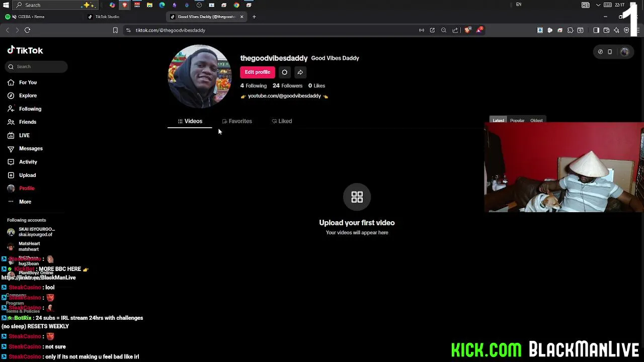This screenshot has width=644, height=362.
Task: Open the account avatar menu top right
Action: (624, 52)
